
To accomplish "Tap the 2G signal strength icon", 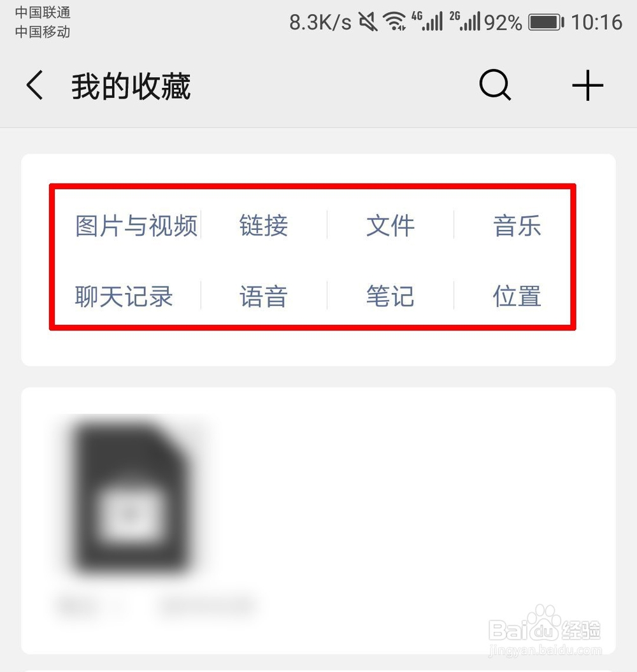I will pyautogui.click(x=464, y=22).
